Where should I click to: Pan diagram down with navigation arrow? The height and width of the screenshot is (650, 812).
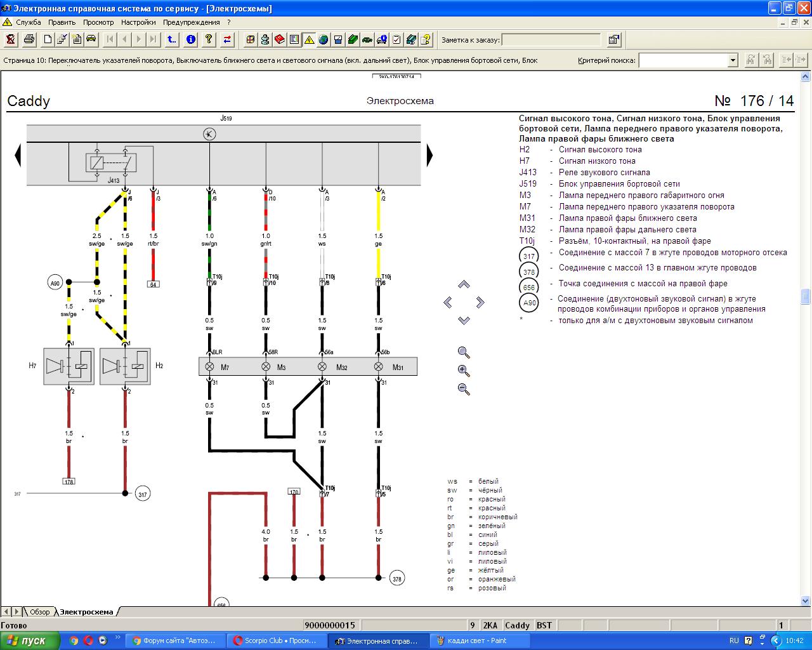click(464, 320)
